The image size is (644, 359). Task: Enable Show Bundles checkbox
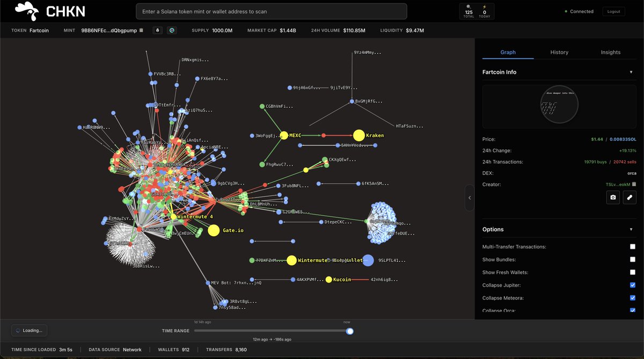tap(632, 259)
